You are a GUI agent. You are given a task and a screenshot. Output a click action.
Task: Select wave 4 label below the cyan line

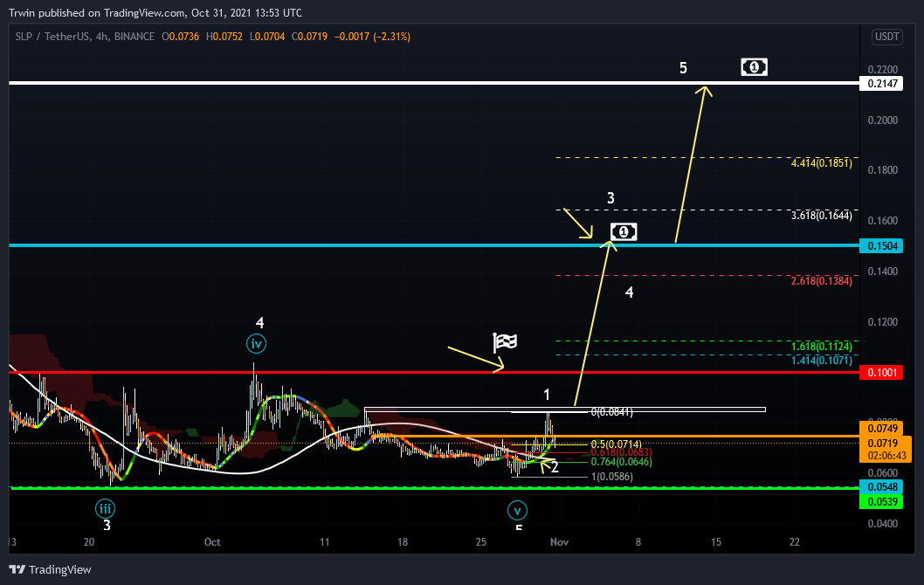[630, 292]
